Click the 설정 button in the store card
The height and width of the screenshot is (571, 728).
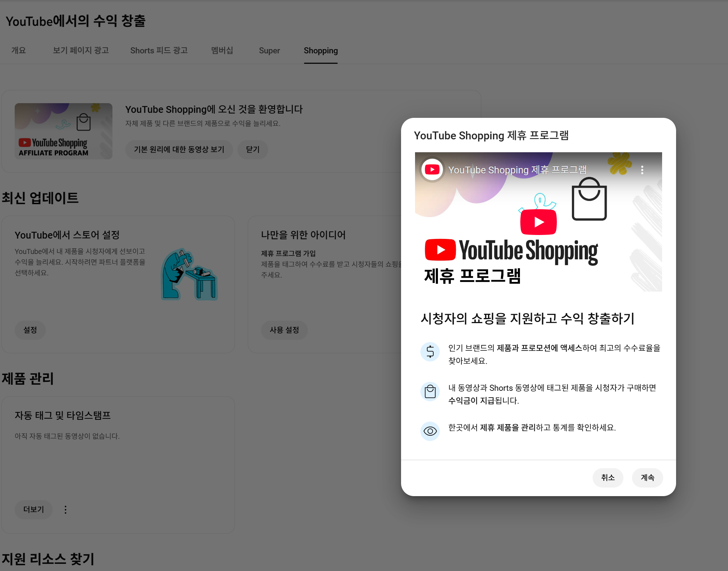click(x=30, y=330)
